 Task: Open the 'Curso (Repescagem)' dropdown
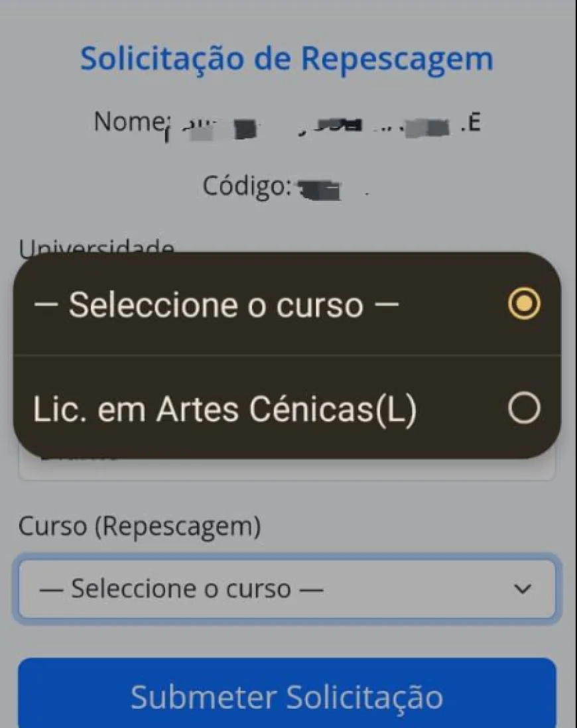pos(285,588)
